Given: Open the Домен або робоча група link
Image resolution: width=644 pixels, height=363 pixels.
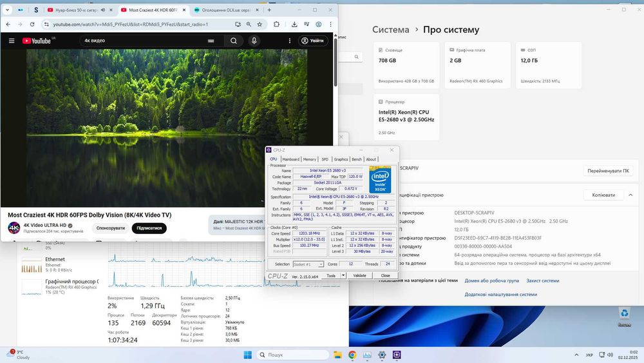Looking at the screenshot, I should tap(491, 280).
